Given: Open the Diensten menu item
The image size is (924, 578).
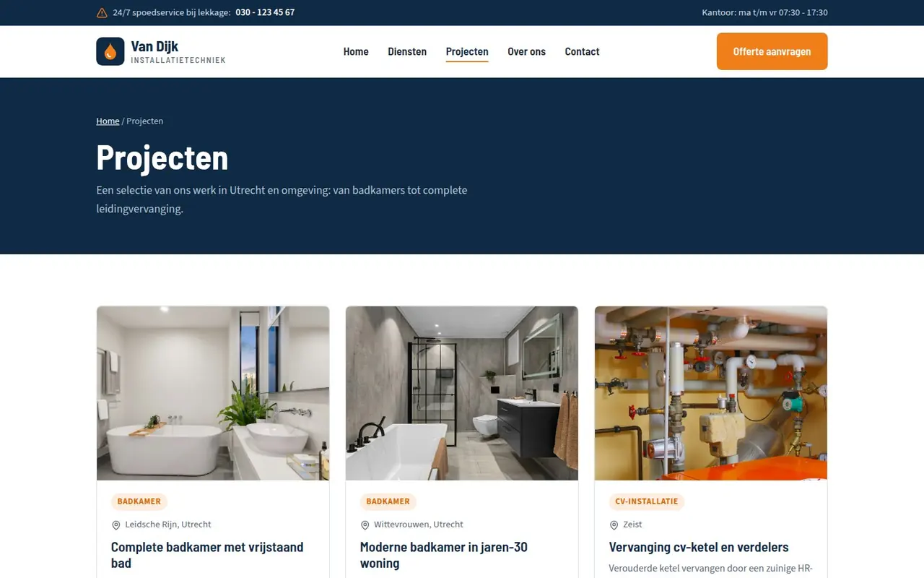Looking at the screenshot, I should (x=407, y=51).
